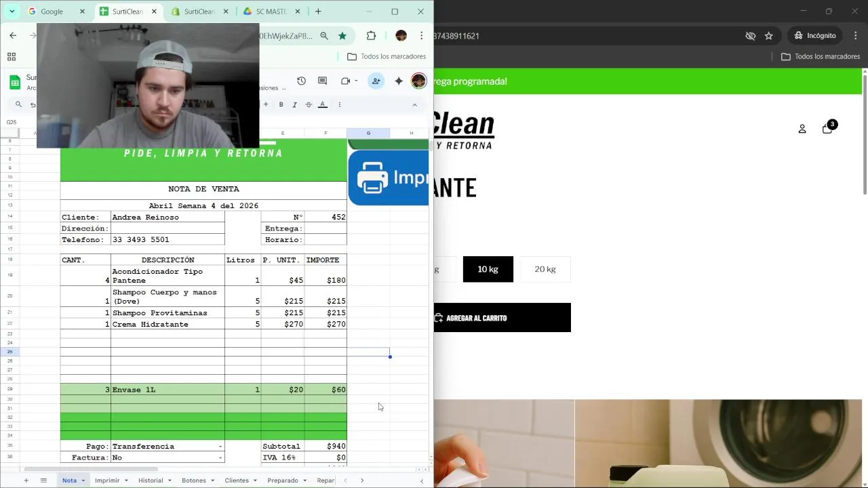The image size is (868, 488).
Task: Select the 10 kg size option
Action: pyautogui.click(x=488, y=269)
